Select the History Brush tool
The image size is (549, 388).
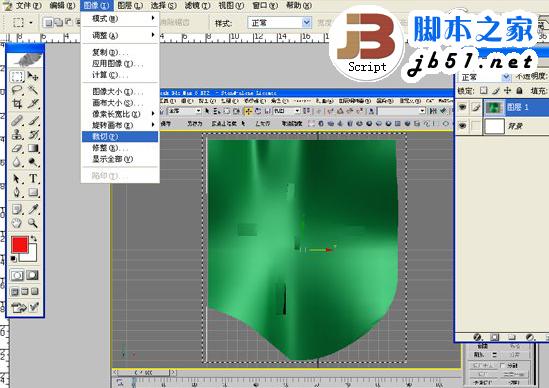pyautogui.click(x=33, y=134)
